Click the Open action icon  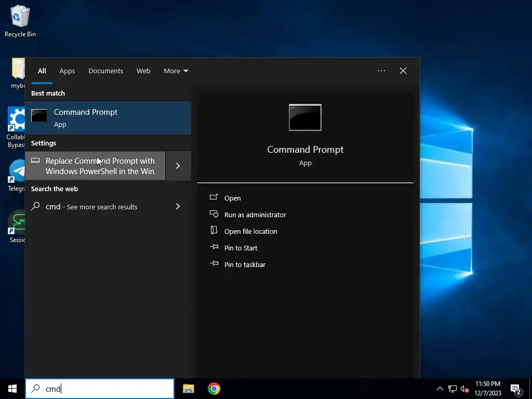[214, 197]
